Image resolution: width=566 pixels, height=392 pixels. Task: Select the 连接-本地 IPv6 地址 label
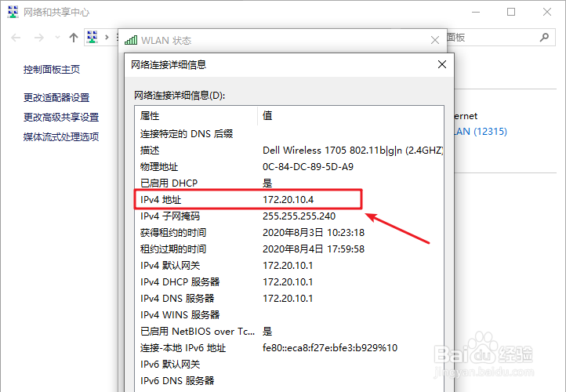pyautogui.click(x=183, y=348)
